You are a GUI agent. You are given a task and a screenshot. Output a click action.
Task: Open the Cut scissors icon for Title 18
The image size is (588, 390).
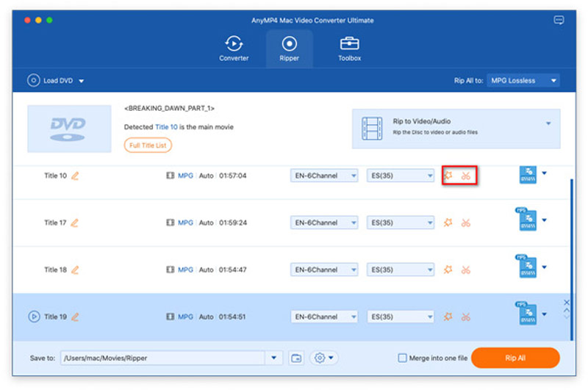tap(466, 270)
